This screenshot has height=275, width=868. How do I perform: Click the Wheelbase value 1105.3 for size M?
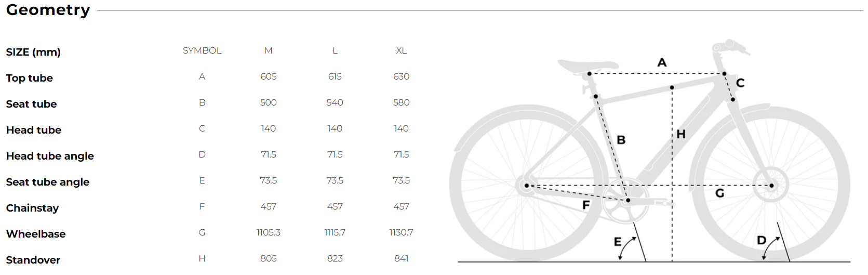268,232
